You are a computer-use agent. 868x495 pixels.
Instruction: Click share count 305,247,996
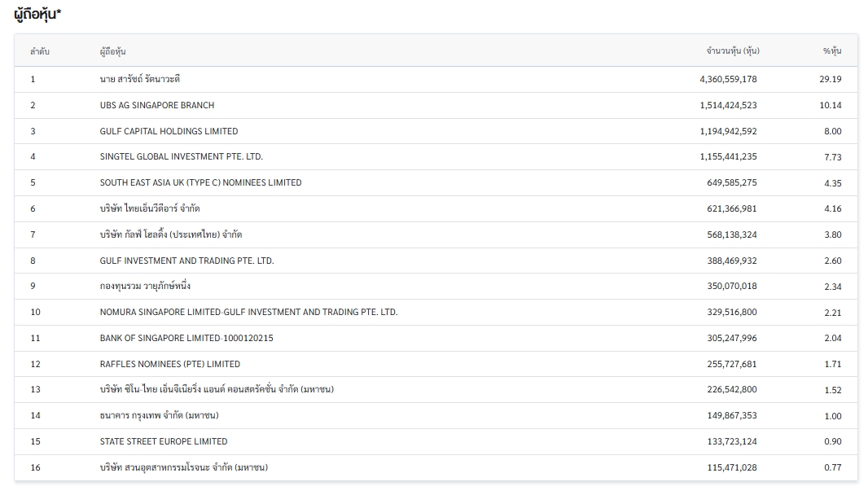pyautogui.click(x=732, y=339)
